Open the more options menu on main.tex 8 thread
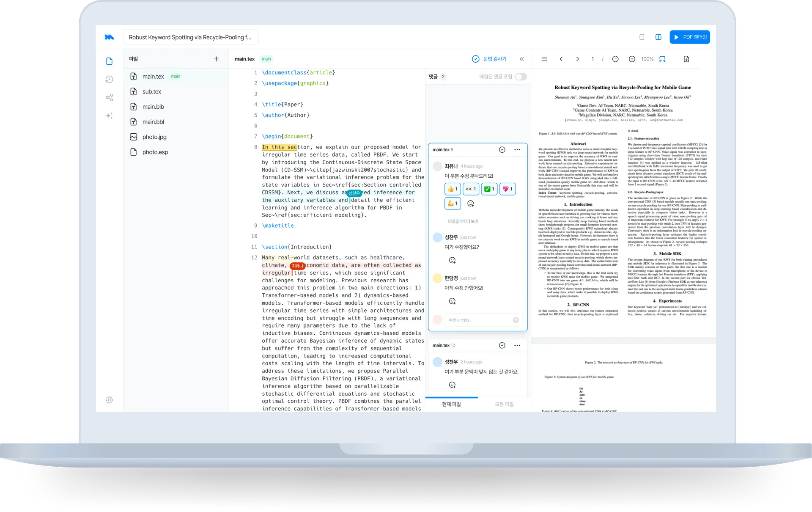The height and width of the screenshot is (512, 812). click(517, 150)
